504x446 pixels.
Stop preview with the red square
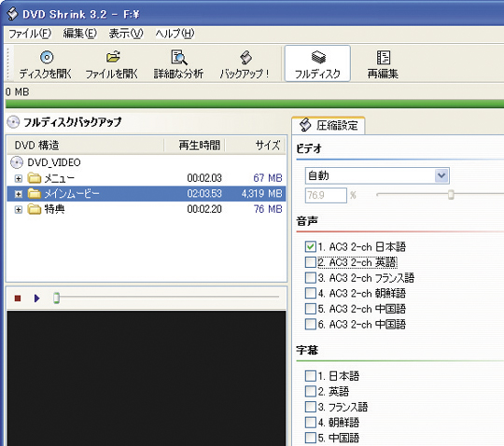[x=18, y=299]
